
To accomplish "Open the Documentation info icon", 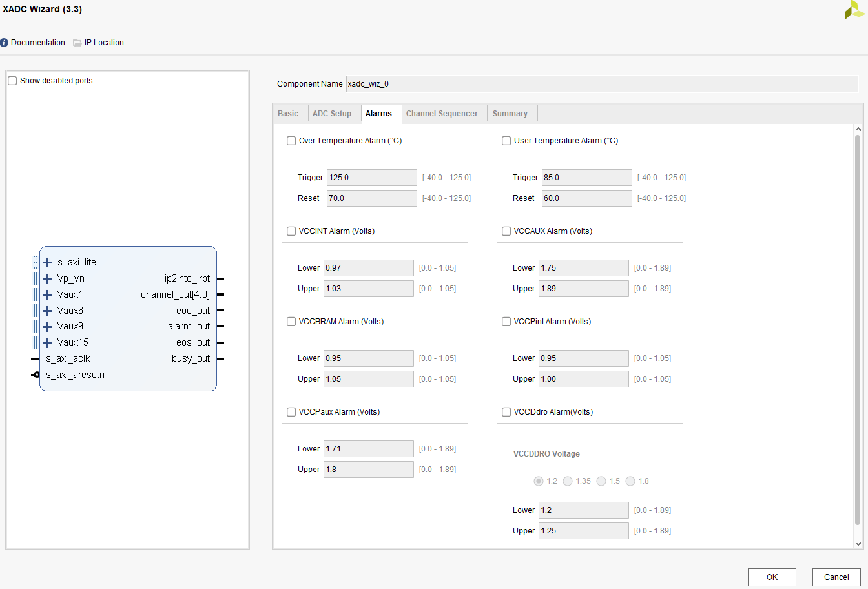I will (5, 43).
